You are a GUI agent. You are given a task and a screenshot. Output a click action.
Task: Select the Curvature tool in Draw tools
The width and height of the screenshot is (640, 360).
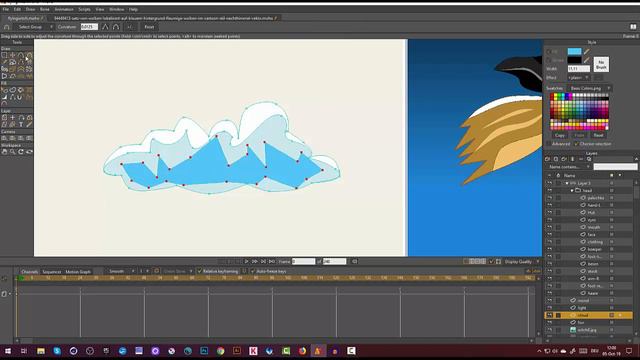click(29, 55)
